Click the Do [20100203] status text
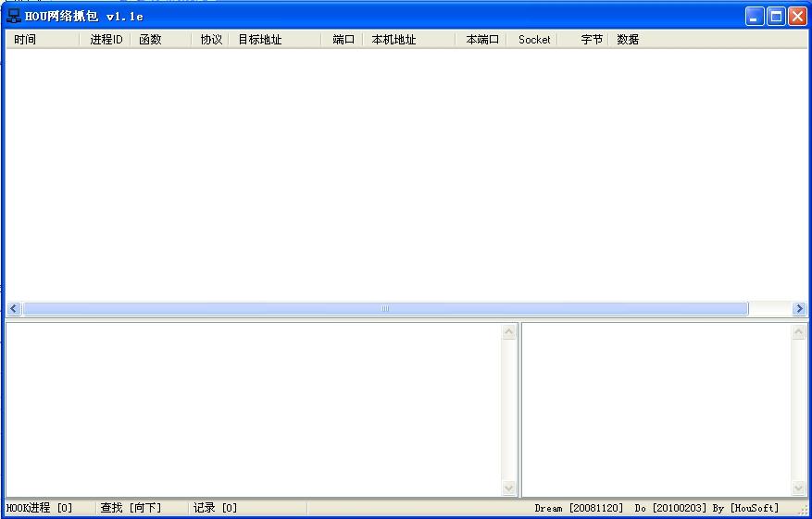The width and height of the screenshot is (812, 519). point(670,508)
